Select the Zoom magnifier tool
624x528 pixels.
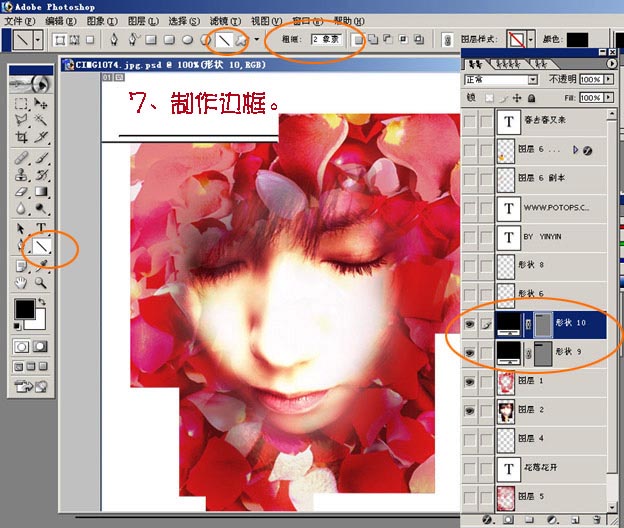(40, 283)
